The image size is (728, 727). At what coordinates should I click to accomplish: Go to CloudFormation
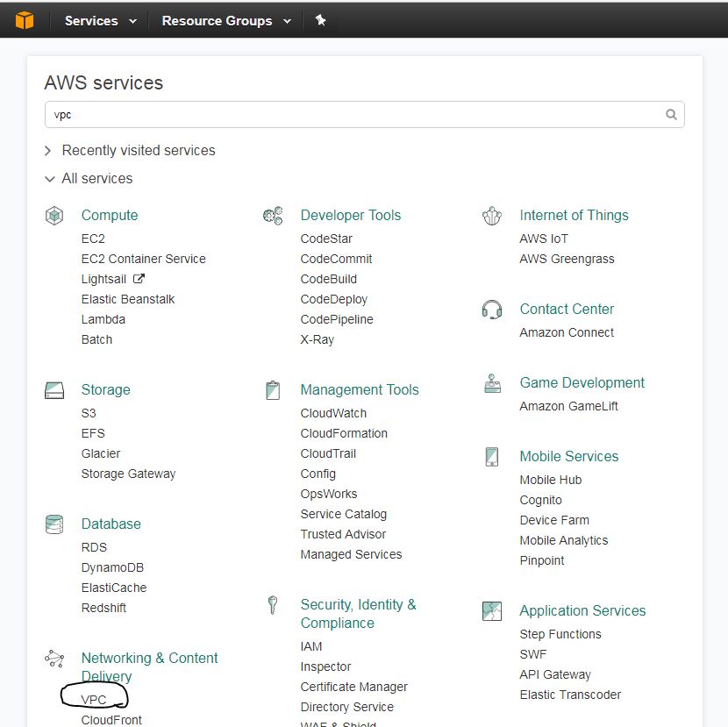[x=344, y=433]
